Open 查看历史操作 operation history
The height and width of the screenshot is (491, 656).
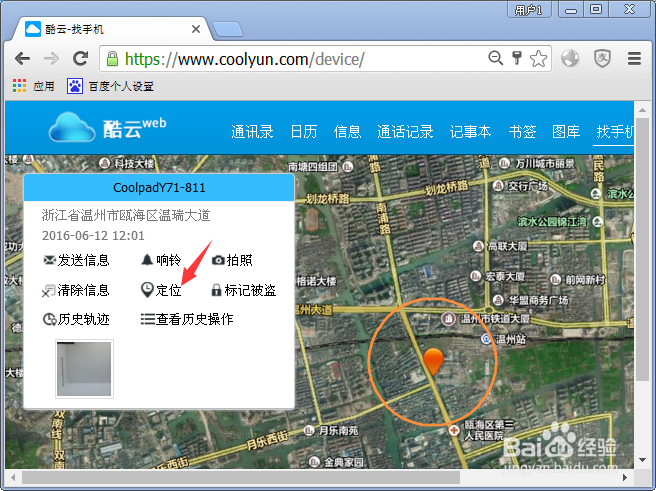coord(187,319)
